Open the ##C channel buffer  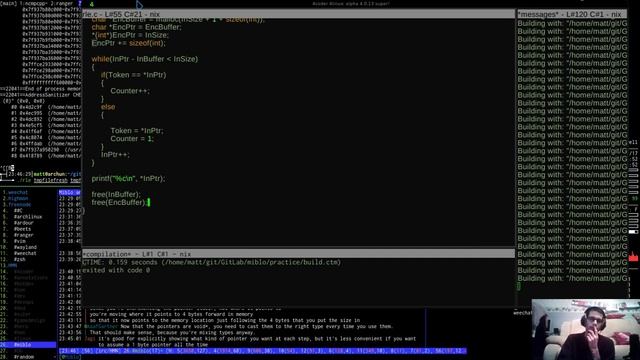18,211
